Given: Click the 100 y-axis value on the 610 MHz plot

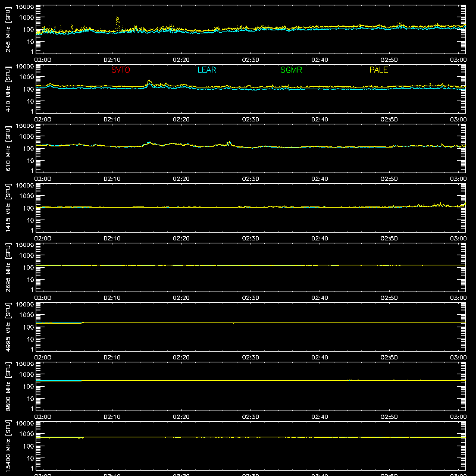Looking at the screenshot, I should [29, 149].
